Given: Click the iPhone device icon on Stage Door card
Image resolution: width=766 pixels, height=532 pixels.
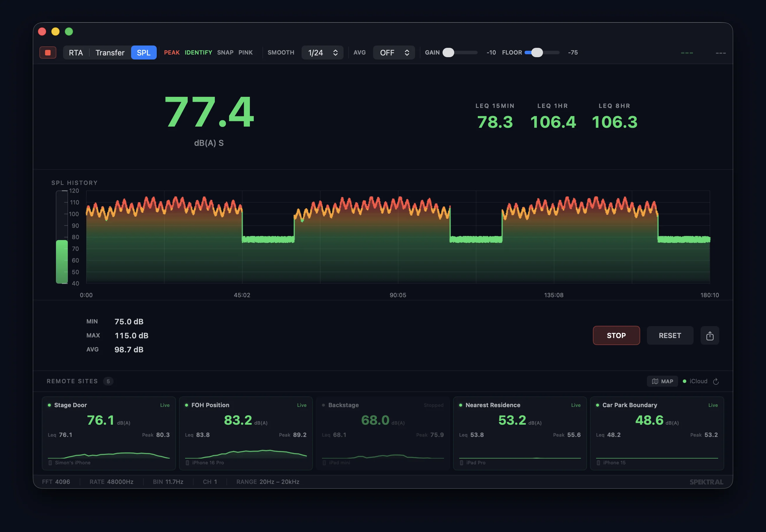Looking at the screenshot, I should (50, 463).
